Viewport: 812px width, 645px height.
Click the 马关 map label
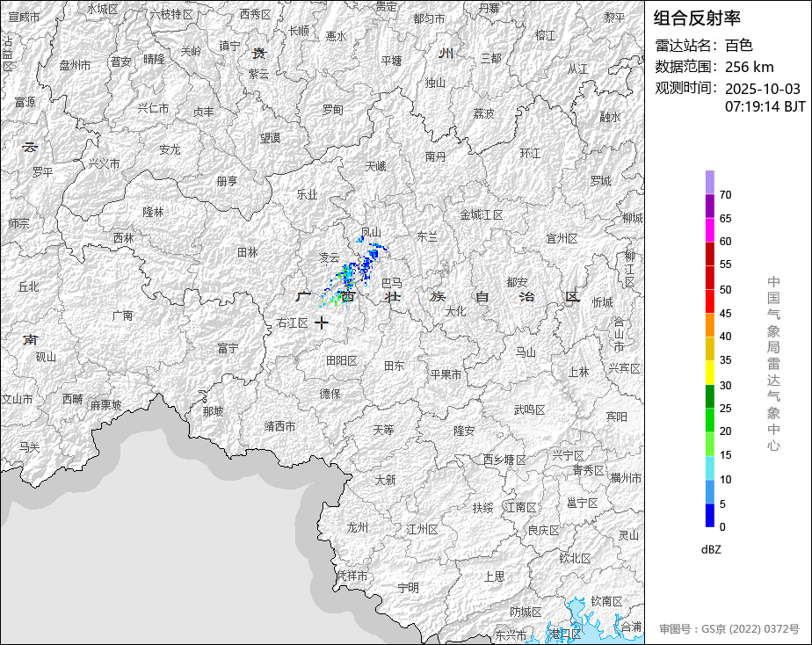[29, 446]
